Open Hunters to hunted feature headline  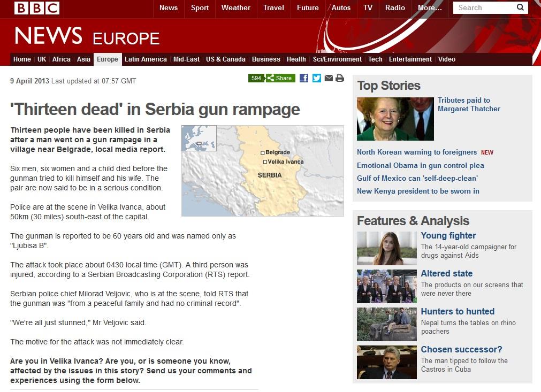click(x=458, y=311)
